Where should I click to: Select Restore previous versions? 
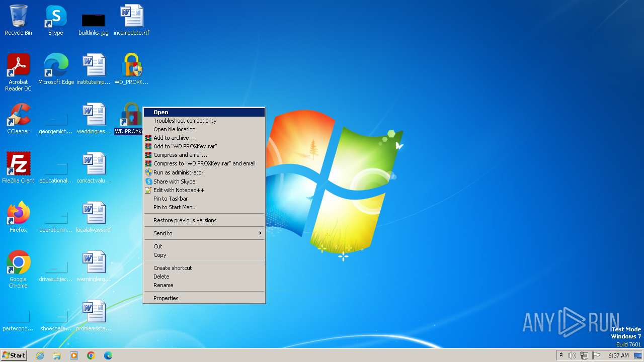pos(204,220)
